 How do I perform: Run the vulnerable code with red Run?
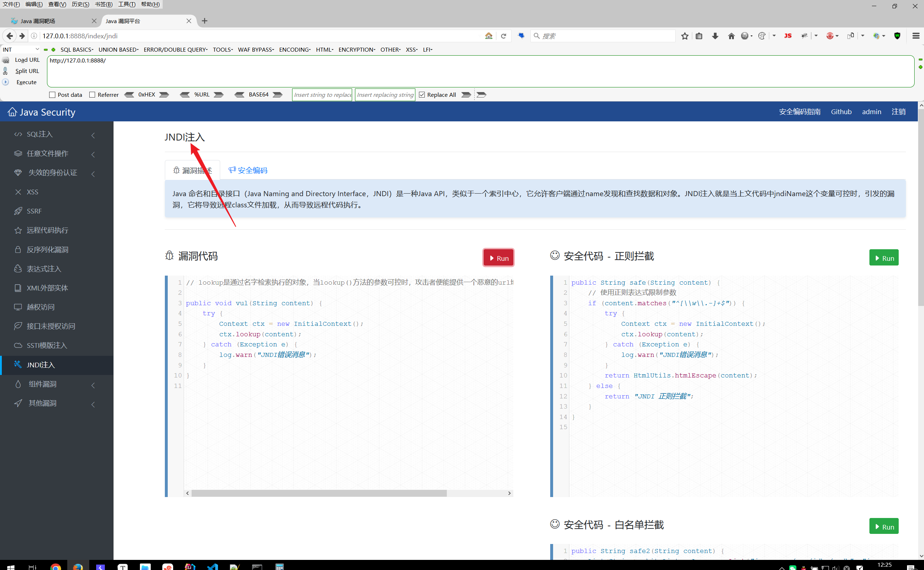pos(498,258)
